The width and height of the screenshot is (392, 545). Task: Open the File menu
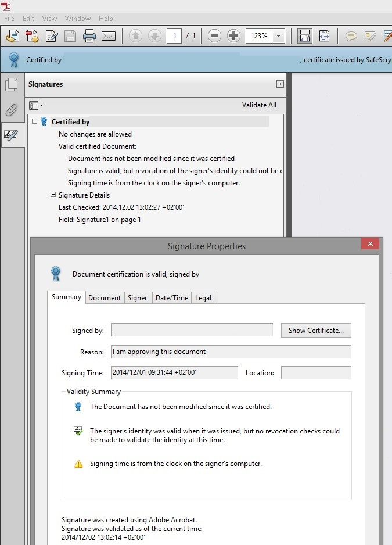[x=9, y=19]
